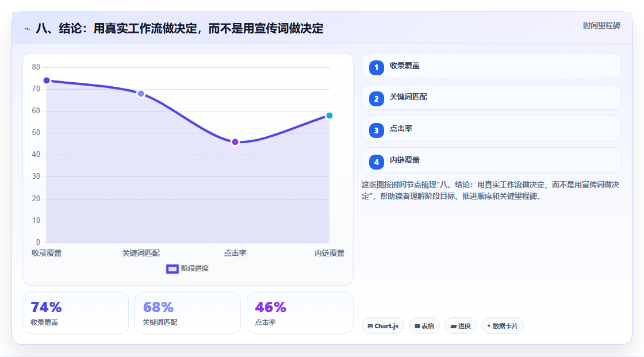644x357 pixels.
Task: Select the 关键词匹配 data point on chart
Action: point(141,94)
